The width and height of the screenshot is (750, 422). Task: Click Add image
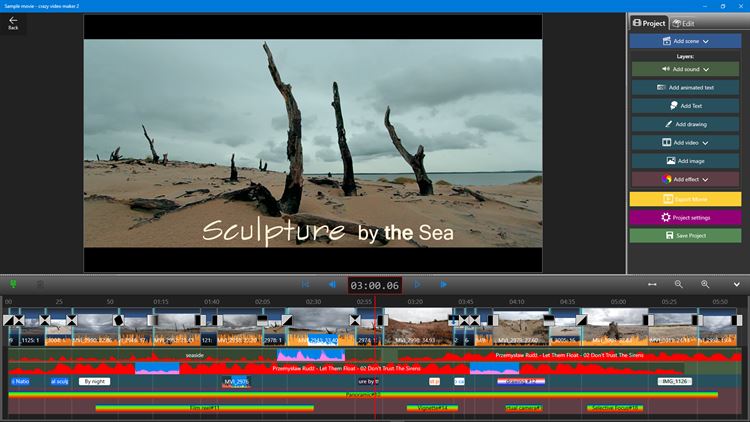pos(685,161)
